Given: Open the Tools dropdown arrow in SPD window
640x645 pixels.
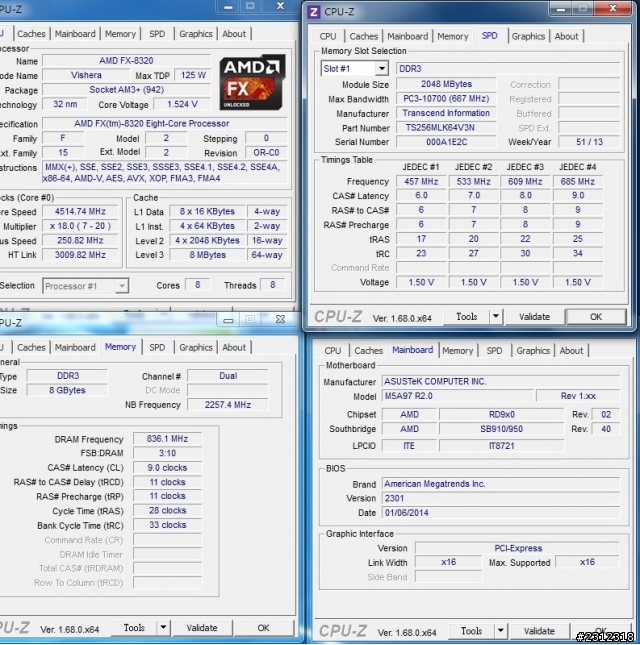Looking at the screenshot, I should pyautogui.click(x=496, y=317).
